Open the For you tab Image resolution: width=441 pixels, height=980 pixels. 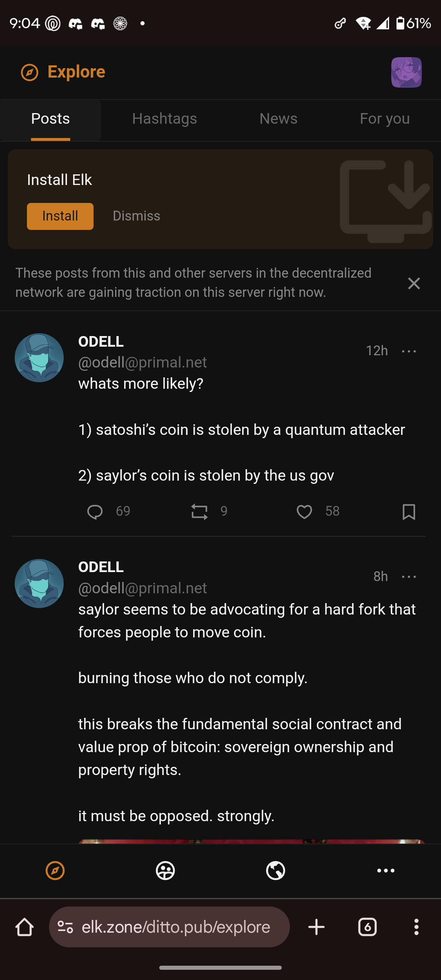click(384, 119)
